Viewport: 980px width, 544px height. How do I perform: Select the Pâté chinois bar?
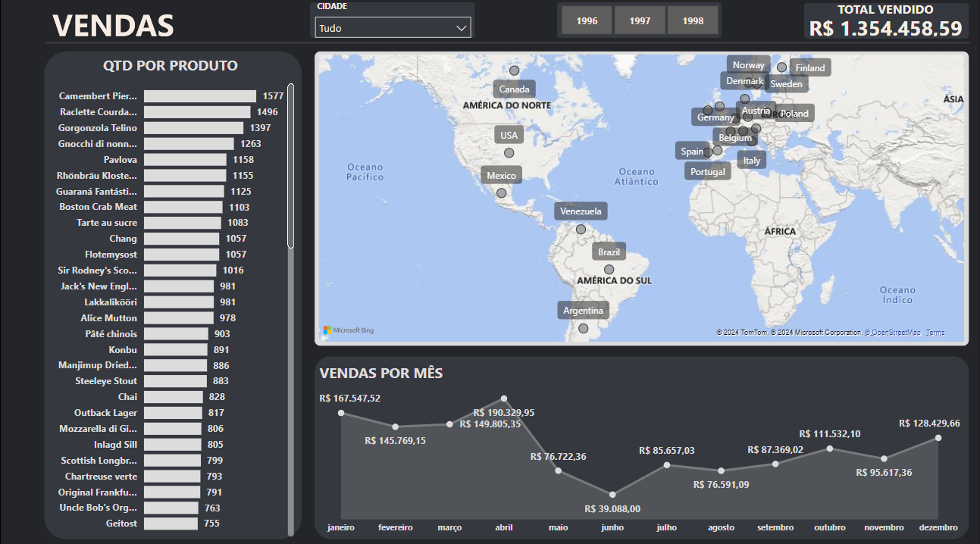[176, 334]
